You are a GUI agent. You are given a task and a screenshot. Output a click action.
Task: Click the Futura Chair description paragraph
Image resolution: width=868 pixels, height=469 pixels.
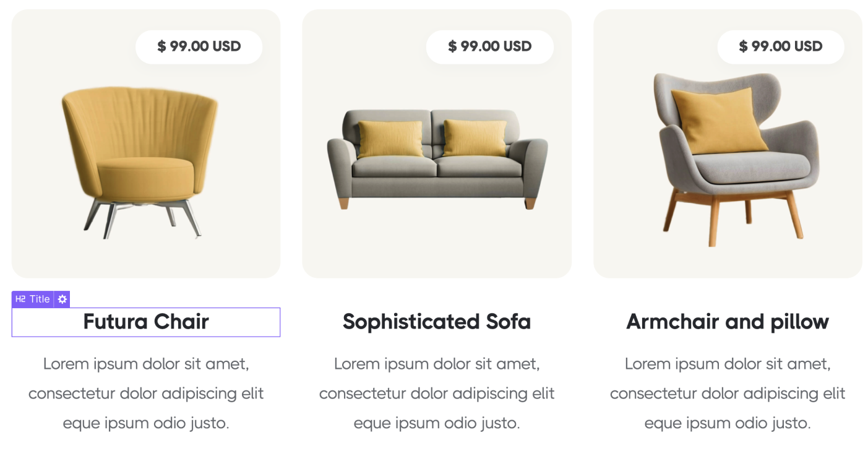[145, 394]
